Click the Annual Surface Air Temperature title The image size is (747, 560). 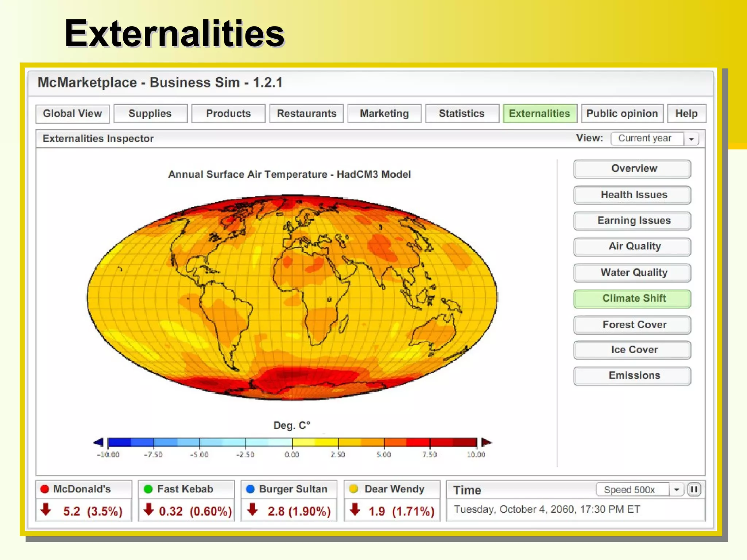pos(289,174)
